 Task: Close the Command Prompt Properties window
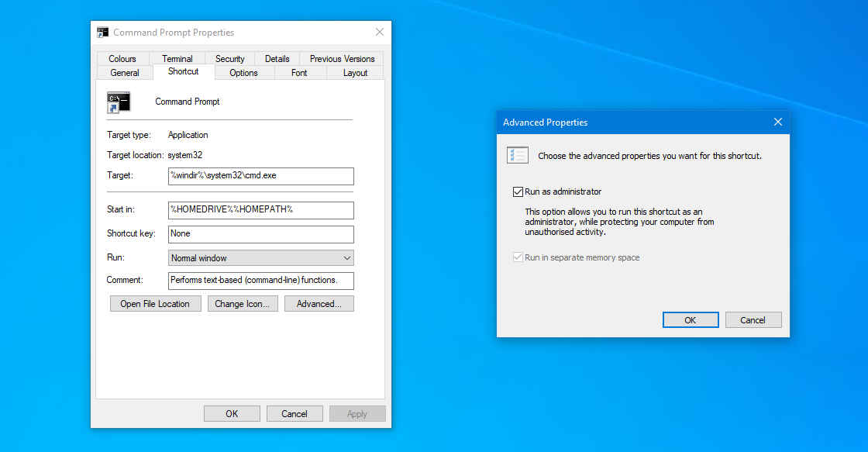point(380,32)
